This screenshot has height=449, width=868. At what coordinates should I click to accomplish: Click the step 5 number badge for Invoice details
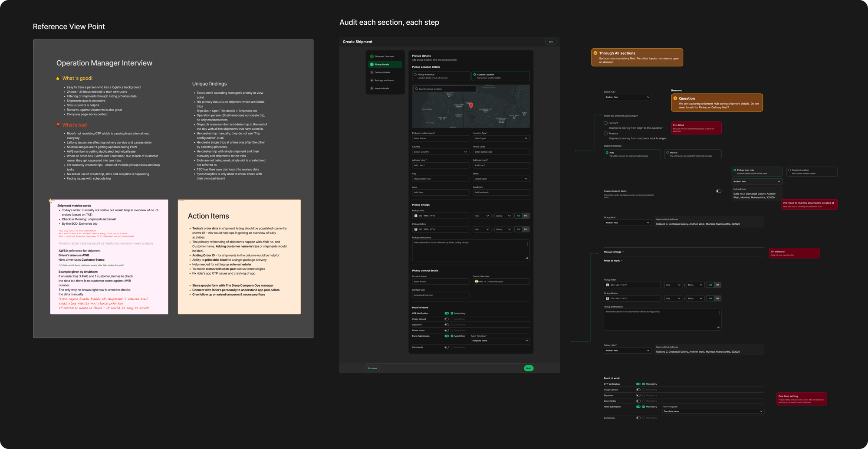[372, 88]
